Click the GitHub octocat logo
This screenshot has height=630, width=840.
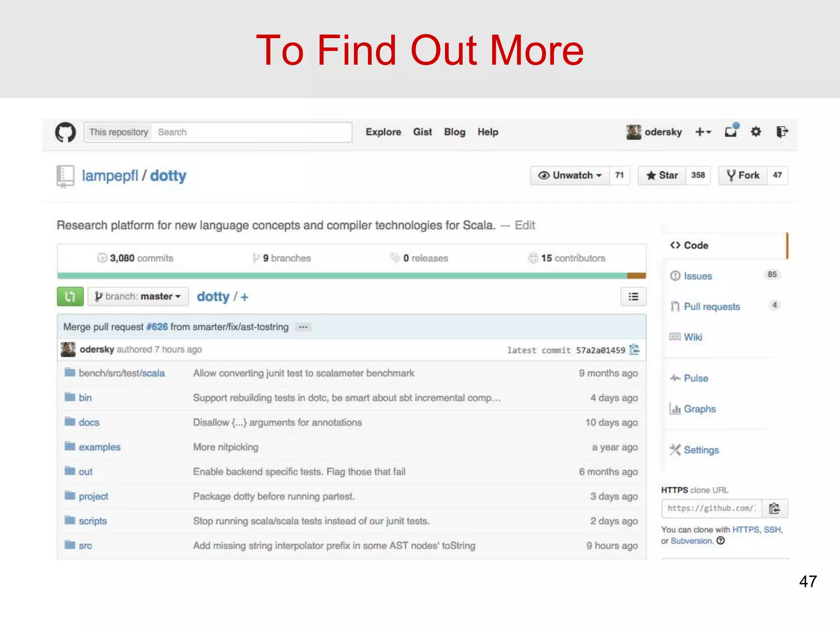(66, 132)
